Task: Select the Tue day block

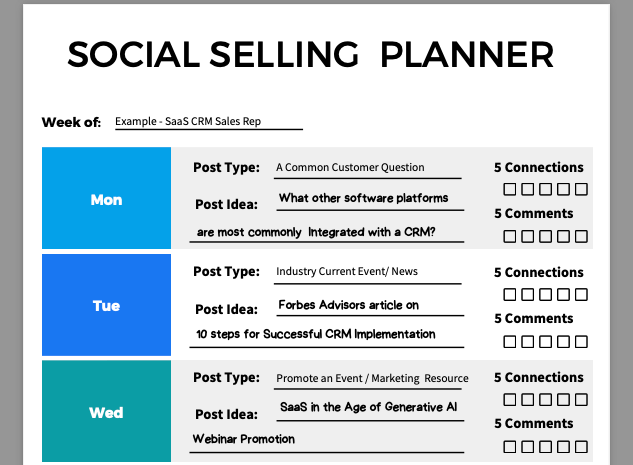Action: [x=107, y=305]
